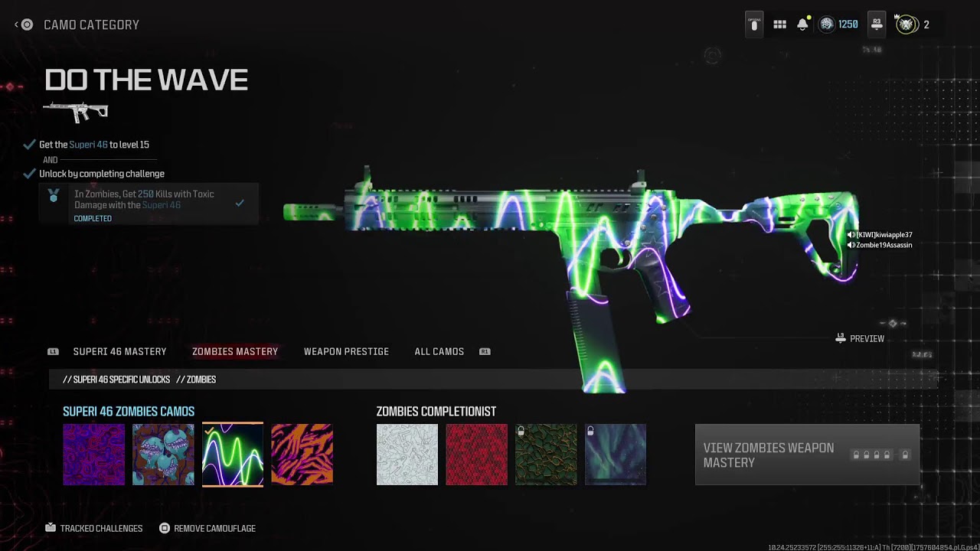Select the purple topographic camo swatch
Screen dimensions: 980x551
(x=93, y=455)
